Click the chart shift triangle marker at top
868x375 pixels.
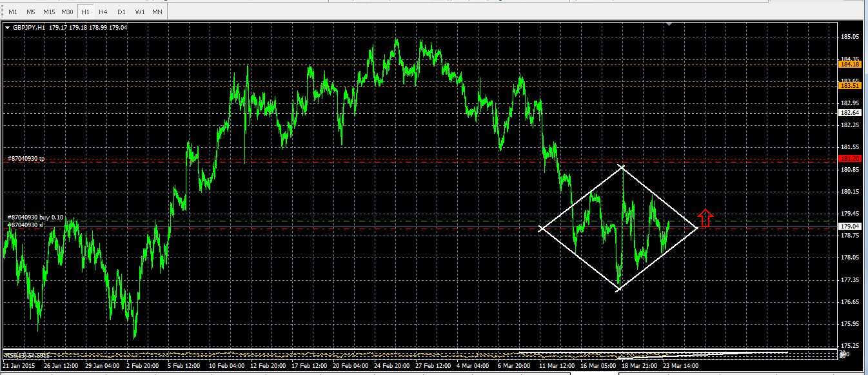pos(669,24)
